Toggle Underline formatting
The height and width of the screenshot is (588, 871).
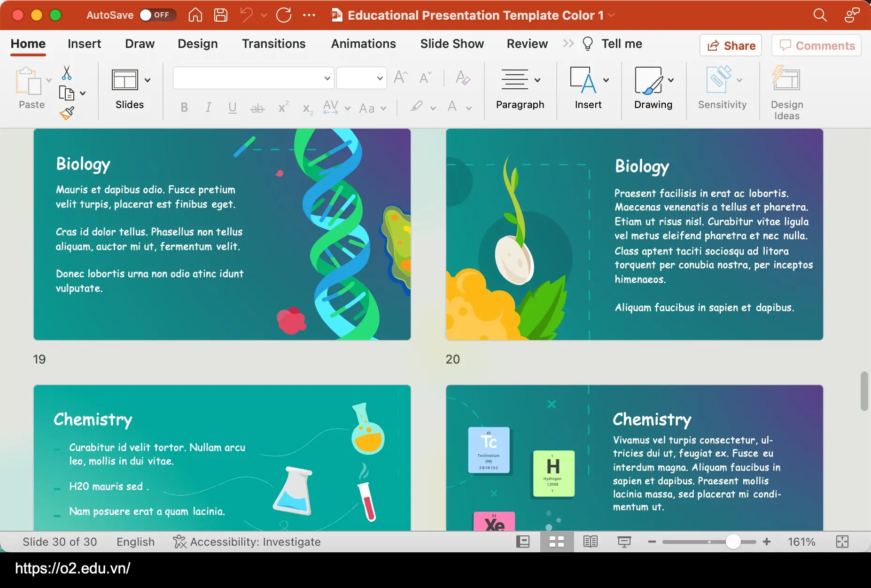pyautogui.click(x=232, y=108)
